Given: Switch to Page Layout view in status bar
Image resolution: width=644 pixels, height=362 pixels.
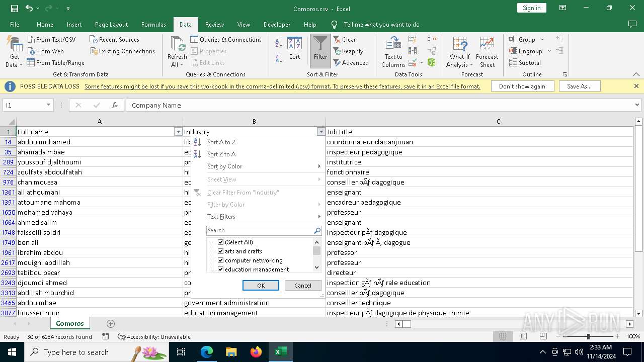Looking at the screenshot, I should (523, 336).
